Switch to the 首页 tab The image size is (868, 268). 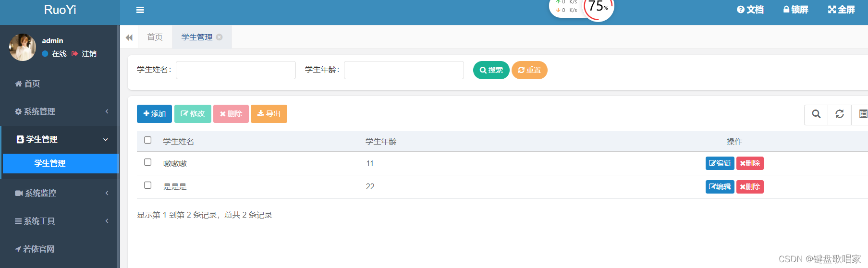[x=155, y=37]
